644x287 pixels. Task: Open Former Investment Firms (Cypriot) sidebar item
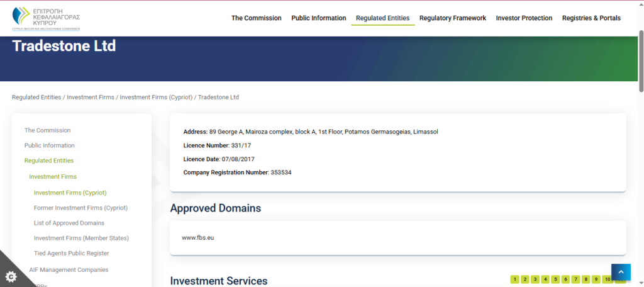[80, 208]
